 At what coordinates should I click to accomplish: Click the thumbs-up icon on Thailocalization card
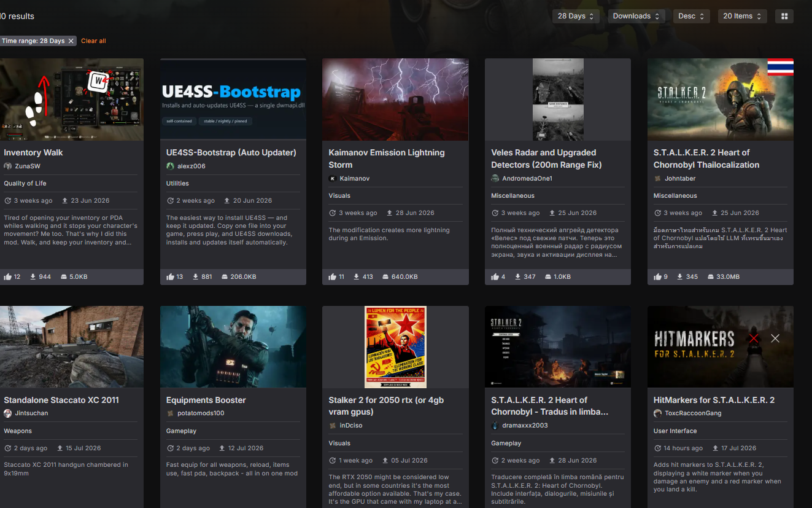[657, 277]
